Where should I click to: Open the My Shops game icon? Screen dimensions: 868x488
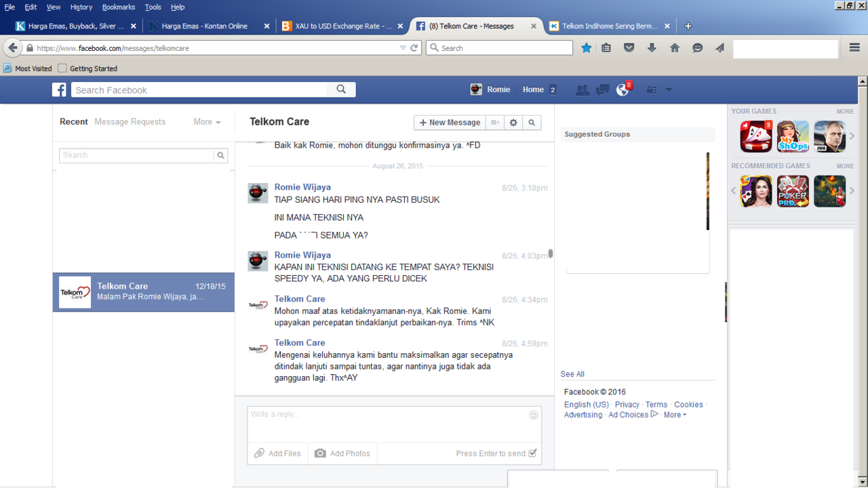pyautogui.click(x=793, y=136)
